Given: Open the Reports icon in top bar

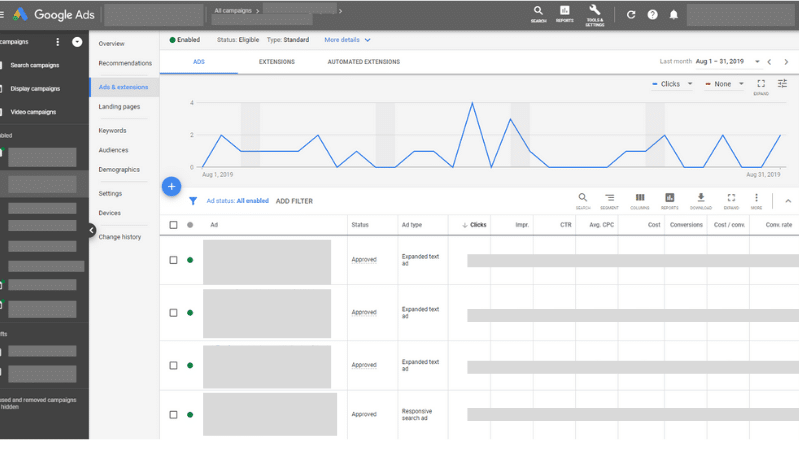Looking at the screenshot, I should 565,14.
